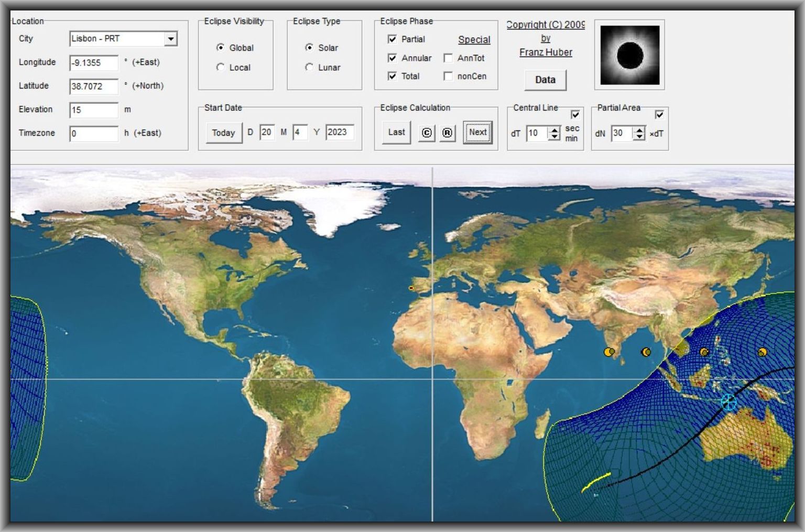This screenshot has width=805, height=532.
Task: Open the City dropdown showing Lisbon - PRT
Action: pos(170,39)
